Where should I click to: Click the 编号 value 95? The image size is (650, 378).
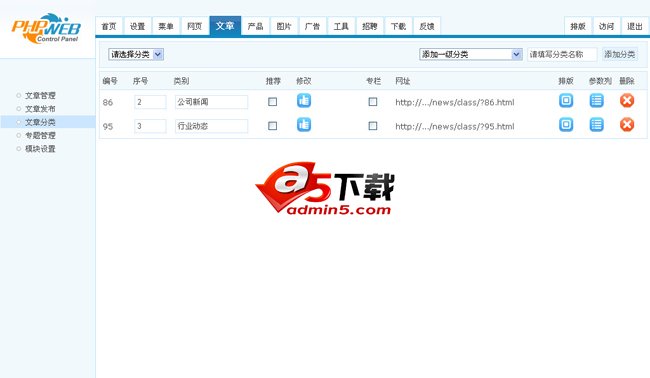pyautogui.click(x=108, y=126)
